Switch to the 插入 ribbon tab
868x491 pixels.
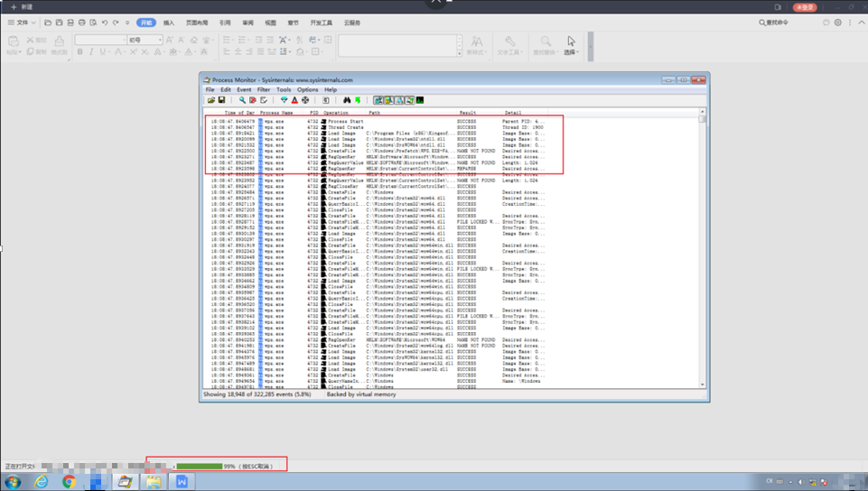click(169, 23)
